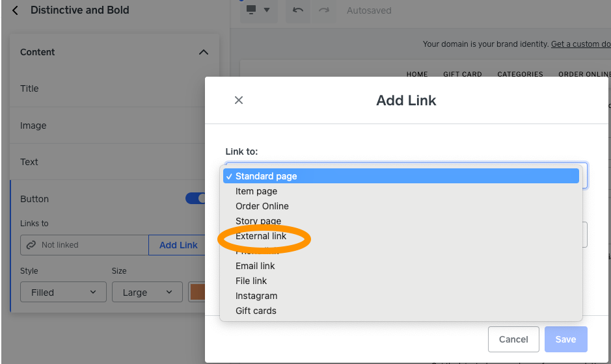Collapse the Content section chevron
Viewport: 611px width, 364px height.
pos(204,52)
